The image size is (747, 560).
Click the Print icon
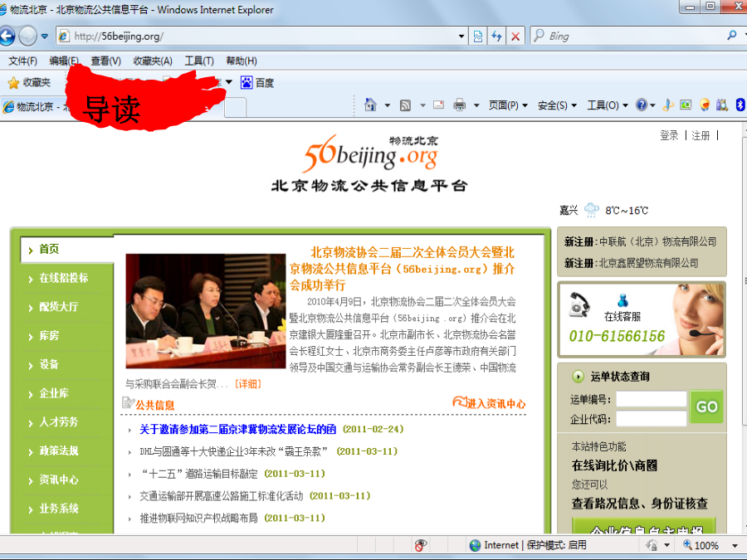pos(460,105)
